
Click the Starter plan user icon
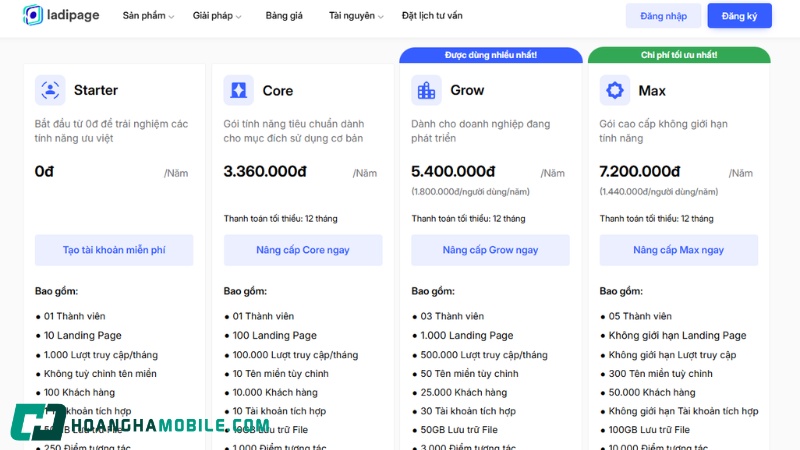click(50, 90)
